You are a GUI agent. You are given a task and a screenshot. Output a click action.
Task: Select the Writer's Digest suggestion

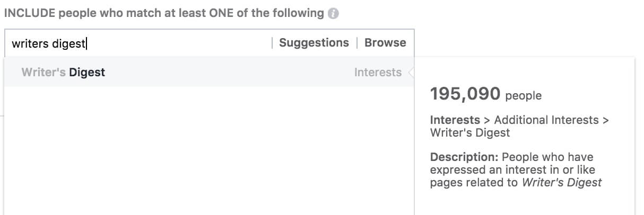coord(209,72)
